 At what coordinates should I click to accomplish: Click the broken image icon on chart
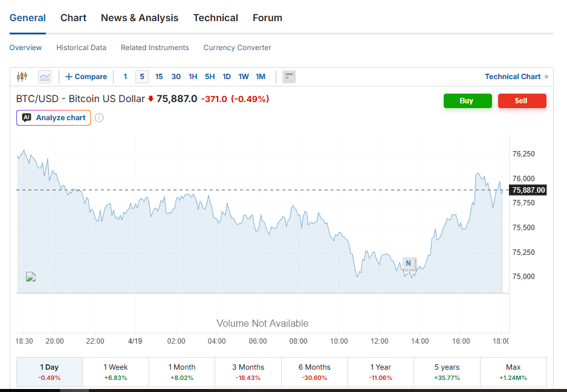(x=31, y=277)
